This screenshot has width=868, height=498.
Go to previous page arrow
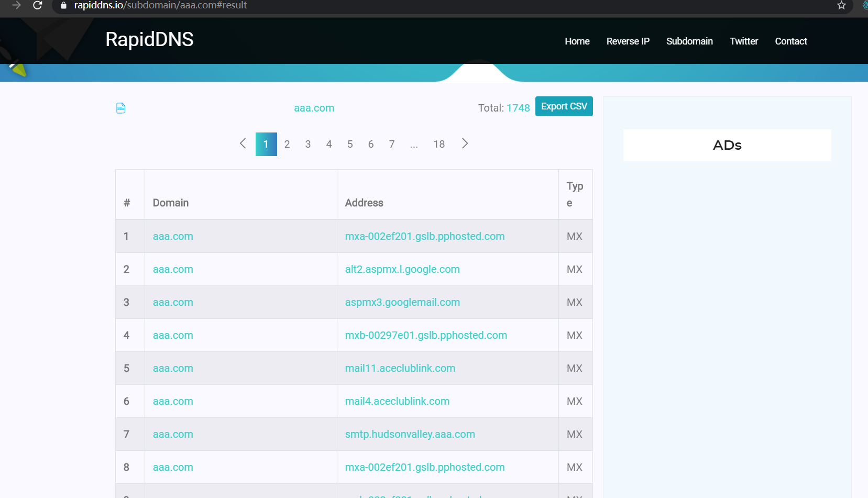pyautogui.click(x=243, y=143)
